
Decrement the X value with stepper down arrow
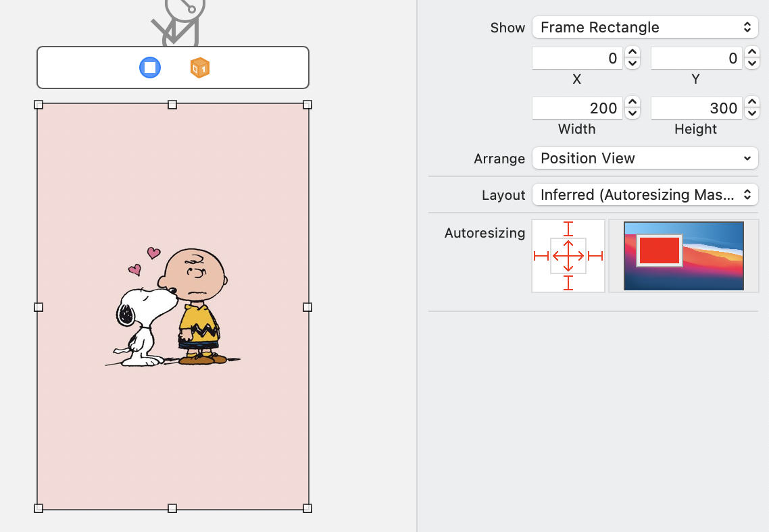[x=632, y=63]
